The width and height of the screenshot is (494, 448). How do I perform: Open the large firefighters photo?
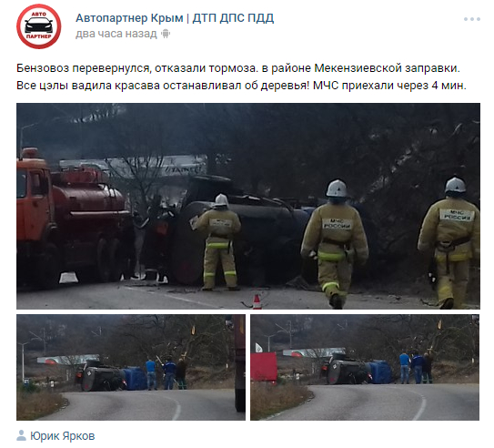[x=248, y=206]
